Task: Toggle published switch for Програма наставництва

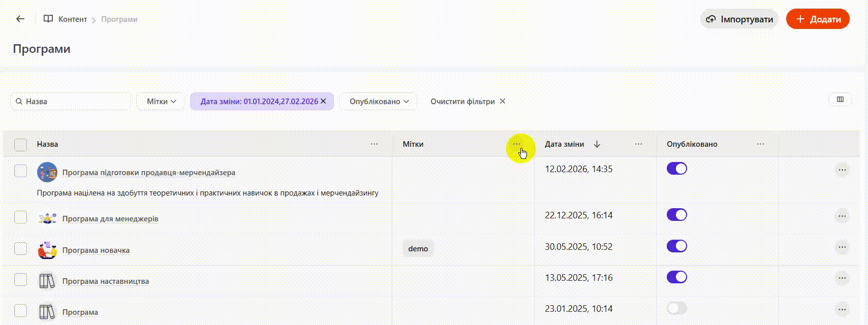Action: point(676,277)
